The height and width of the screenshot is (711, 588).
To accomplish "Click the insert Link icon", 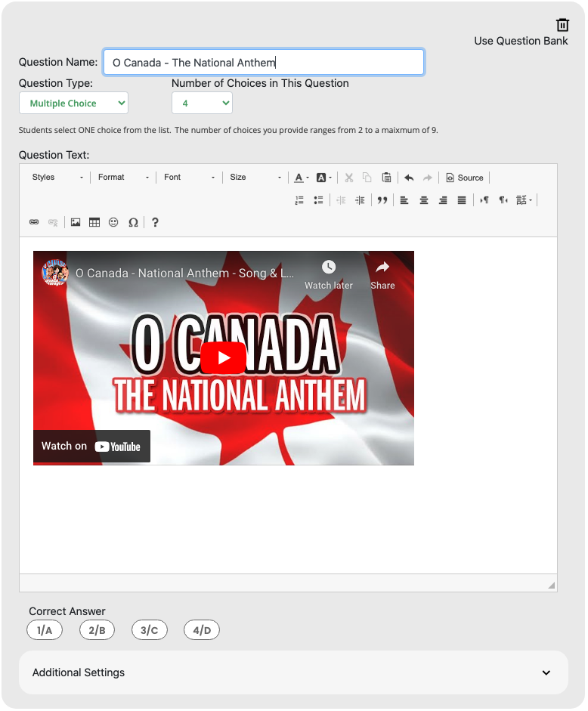I will click(34, 222).
